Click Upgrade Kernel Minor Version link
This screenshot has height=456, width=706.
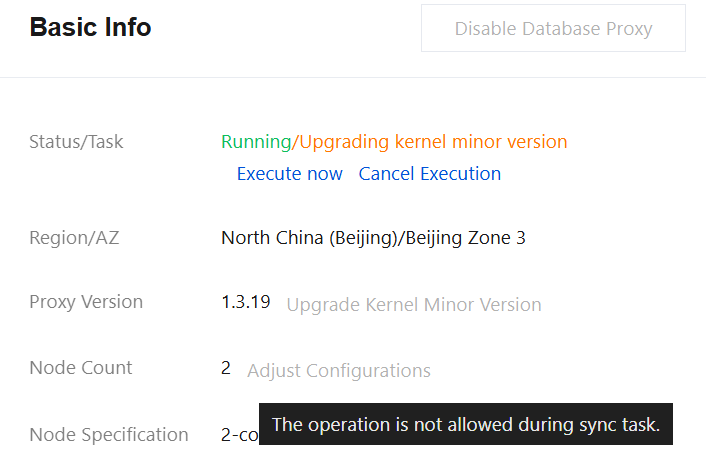414,305
